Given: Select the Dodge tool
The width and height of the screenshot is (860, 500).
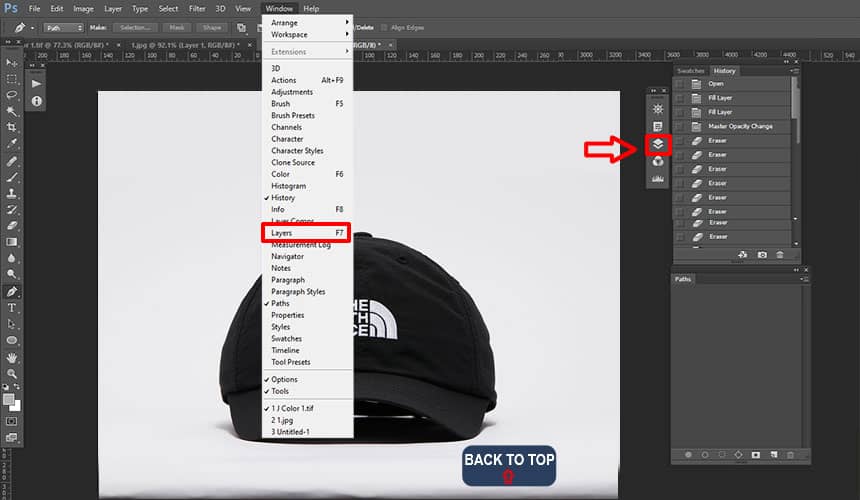Looking at the screenshot, I should coord(12,274).
